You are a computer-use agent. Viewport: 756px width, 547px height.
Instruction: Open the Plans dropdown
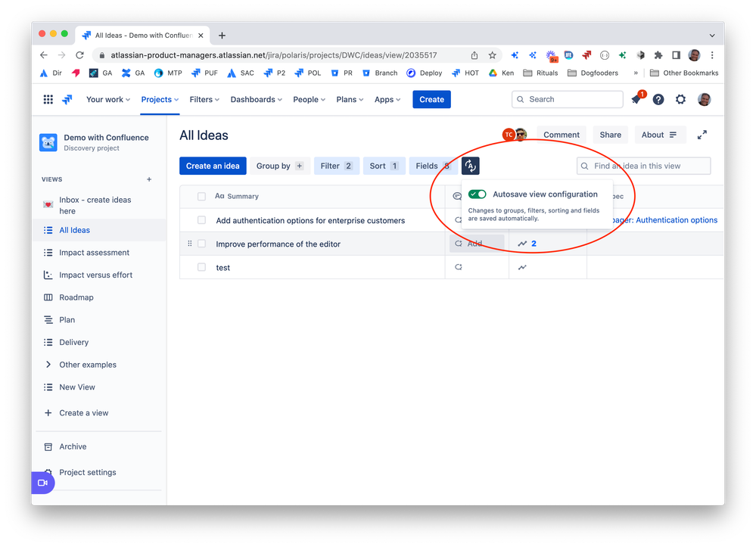click(x=350, y=99)
